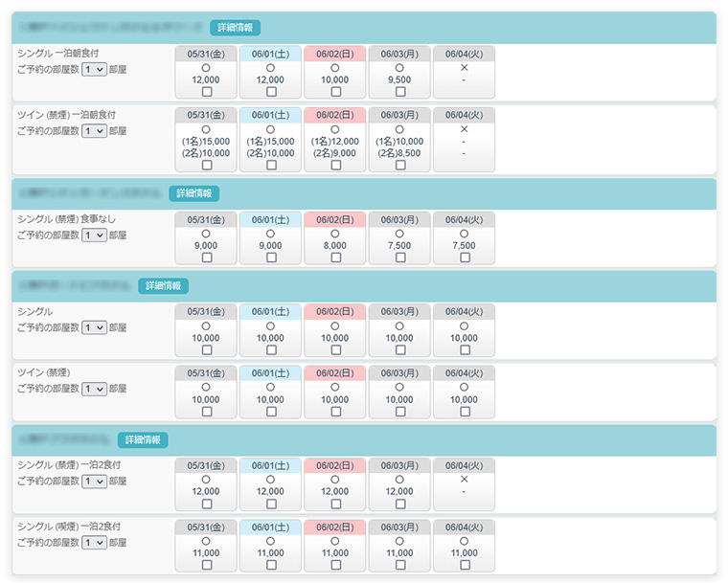
Task: Open room count dropdown for シングル (禁煙) 食事なし
Action: tap(94, 235)
